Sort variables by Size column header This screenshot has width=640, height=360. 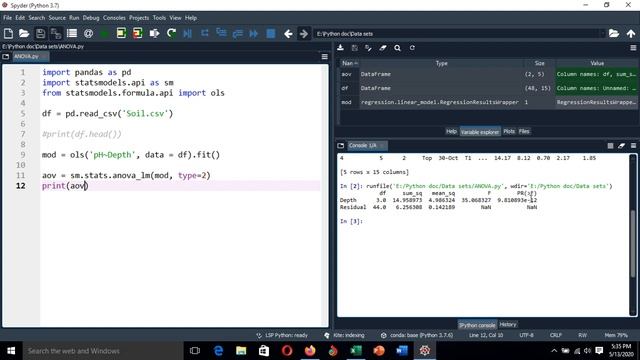tap(540, 63)
